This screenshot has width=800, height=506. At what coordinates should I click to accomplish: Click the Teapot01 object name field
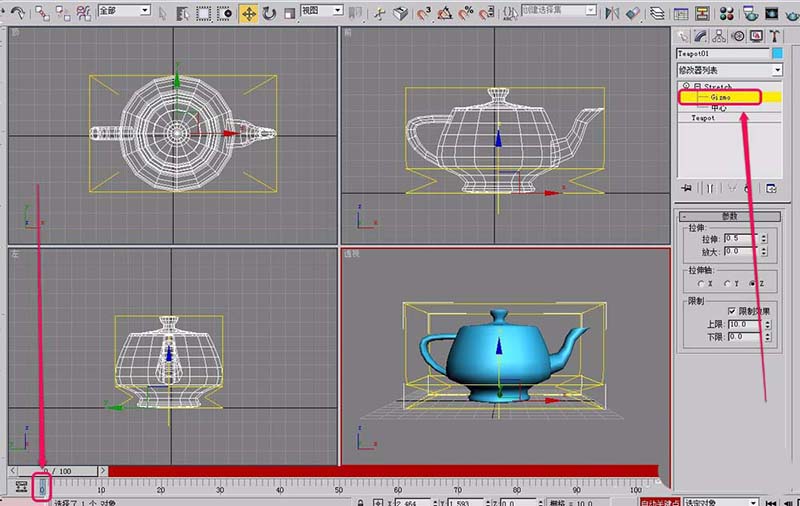(x=722, y=53)
